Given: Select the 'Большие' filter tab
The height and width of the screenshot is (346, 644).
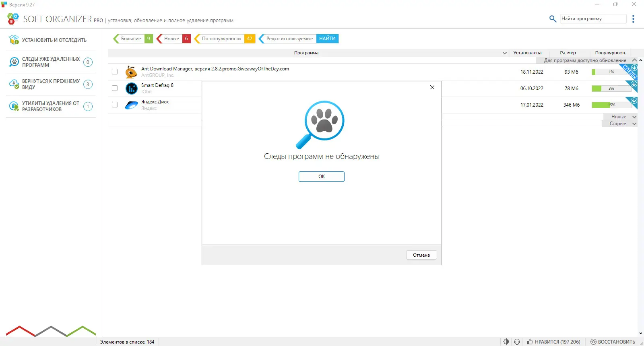Looking at the screenshot, I should coord(132,39).
